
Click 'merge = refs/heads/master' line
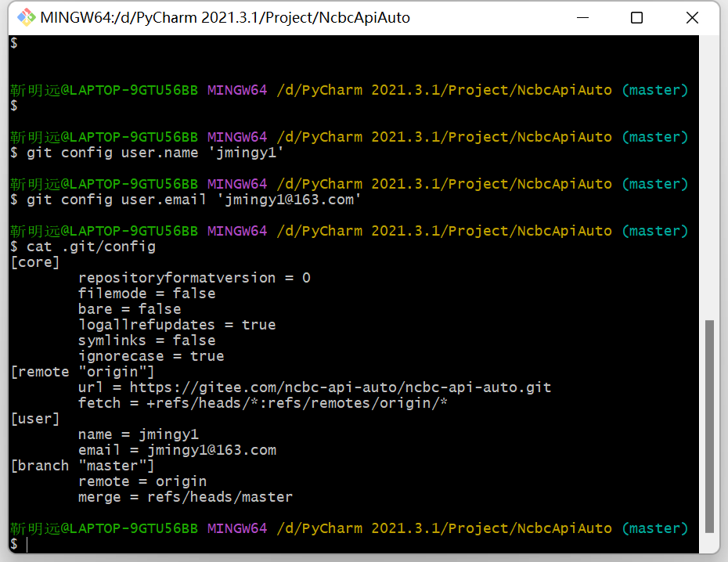pyautogui.click(x=186, y=497)
